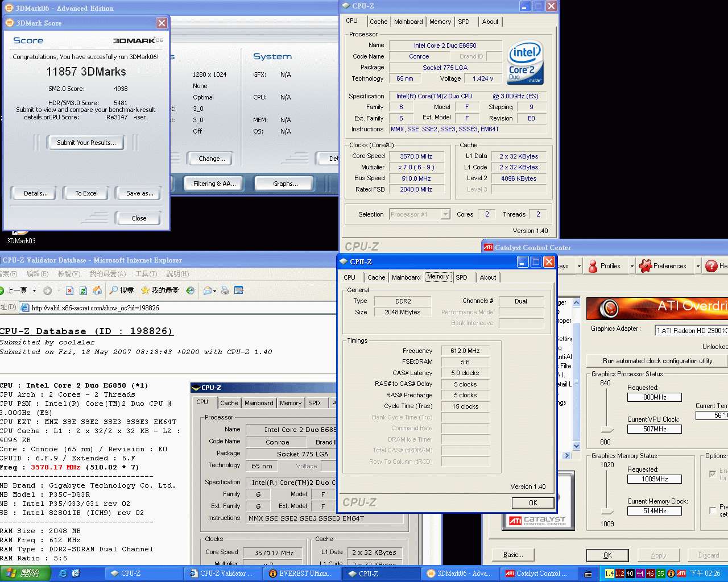Click Help question mark icon in Catalyst
Screen dimensions: 728x582
[711, 266]
